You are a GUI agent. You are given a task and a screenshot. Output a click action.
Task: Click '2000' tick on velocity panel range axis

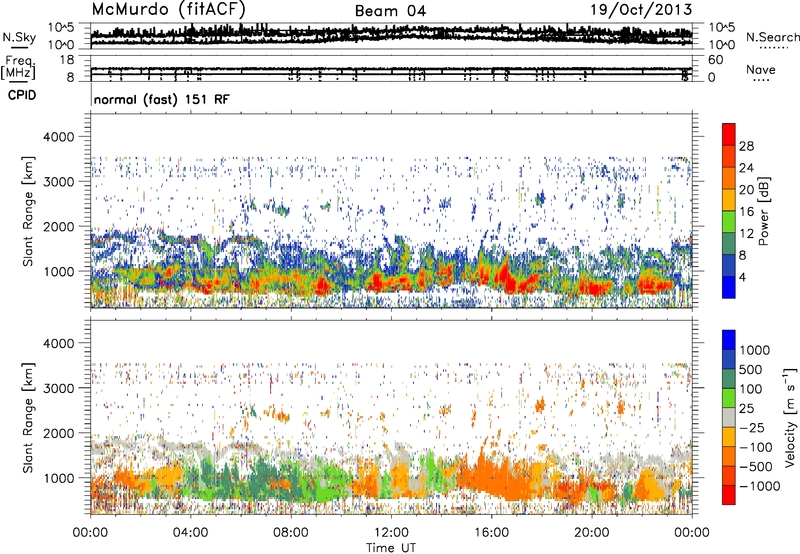(x=59, y=433)
